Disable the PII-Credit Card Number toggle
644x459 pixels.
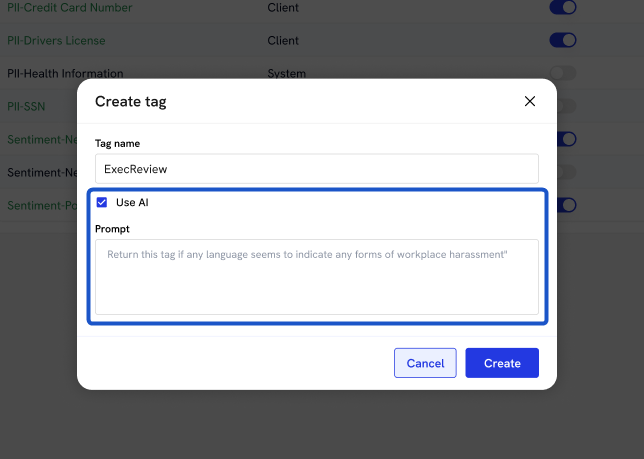563,8
